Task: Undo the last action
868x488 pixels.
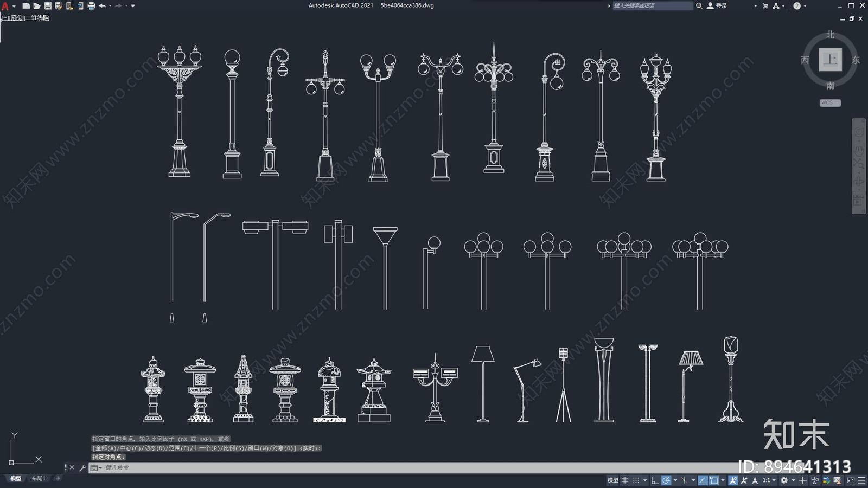Action: tap(102, 6)
